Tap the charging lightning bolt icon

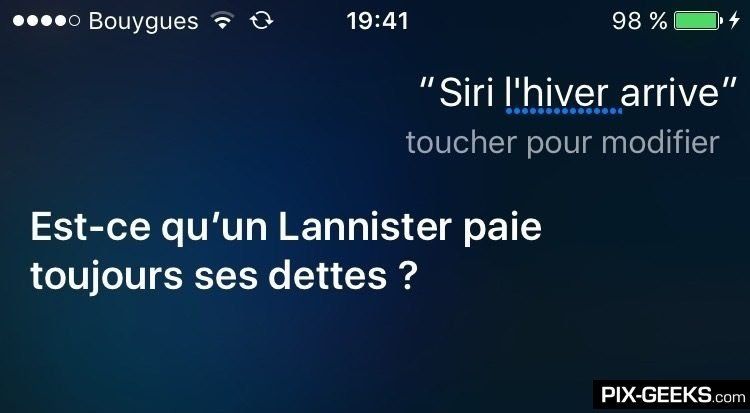(734, 21)
